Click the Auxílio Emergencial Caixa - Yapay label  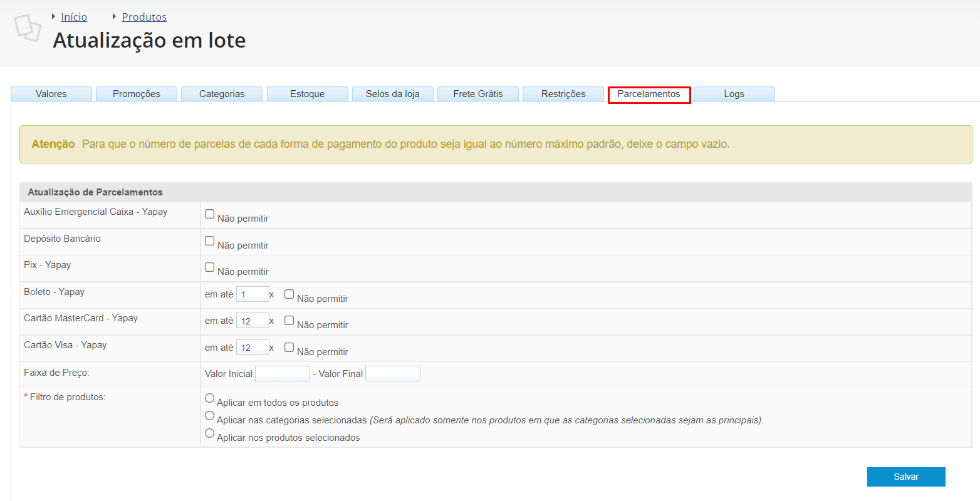[95, 212]
